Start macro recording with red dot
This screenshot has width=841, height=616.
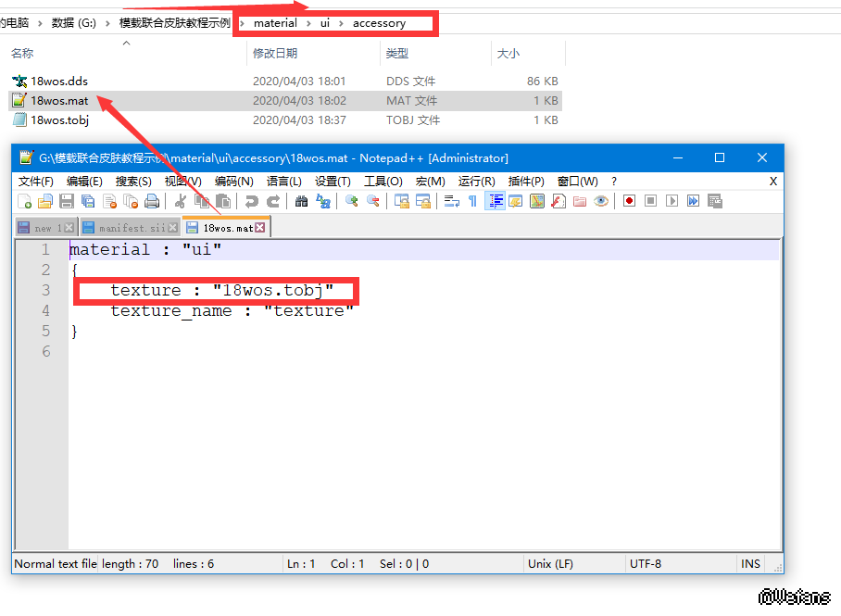[629, 201]
